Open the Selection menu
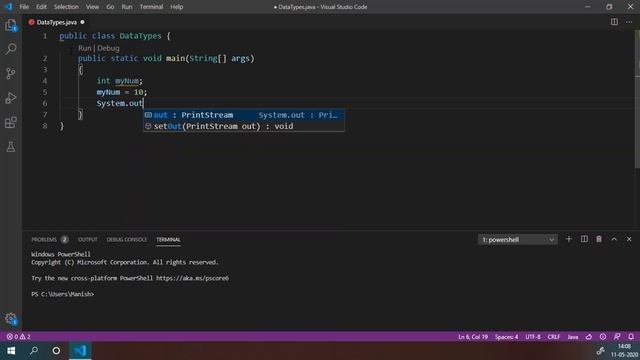The width and height of the screenshot is (640, 360). tap(66, 7)
